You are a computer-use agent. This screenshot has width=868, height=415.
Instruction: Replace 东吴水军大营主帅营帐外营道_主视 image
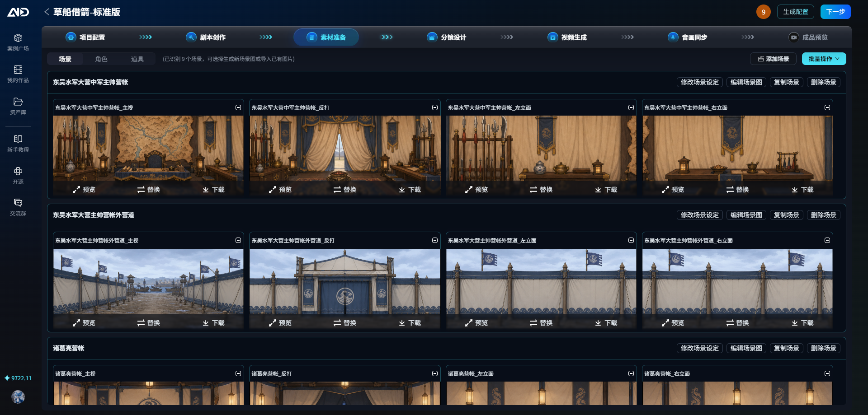click(149, 323)
